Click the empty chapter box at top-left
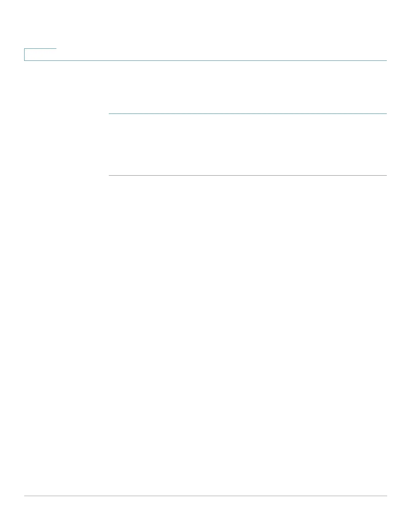 (40, 55)
